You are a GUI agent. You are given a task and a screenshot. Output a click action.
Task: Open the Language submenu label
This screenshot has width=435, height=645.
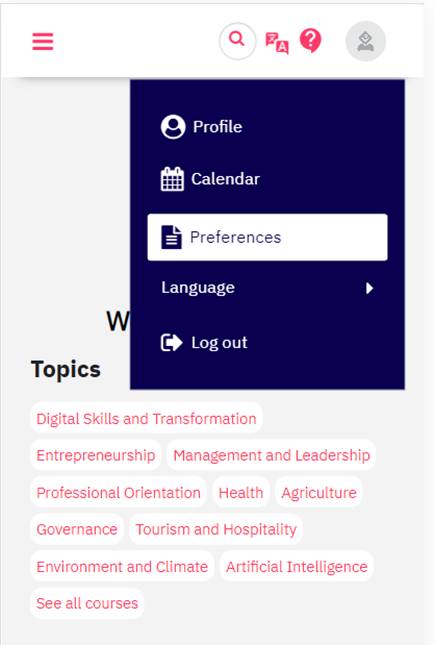click(198, 288)
